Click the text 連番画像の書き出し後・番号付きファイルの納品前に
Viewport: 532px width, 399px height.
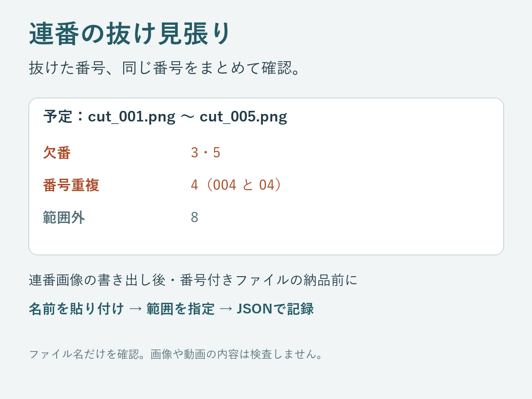coord(193,280)
